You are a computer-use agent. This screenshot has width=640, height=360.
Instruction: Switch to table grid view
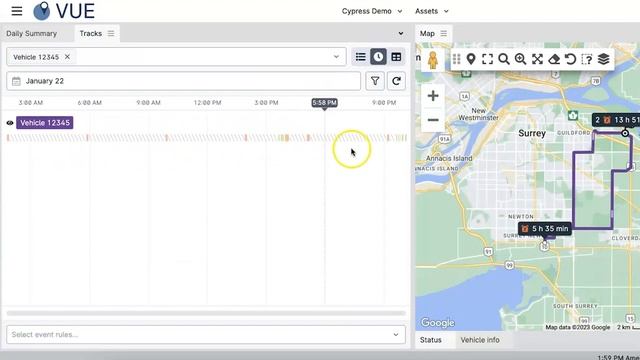pos(396,57)
